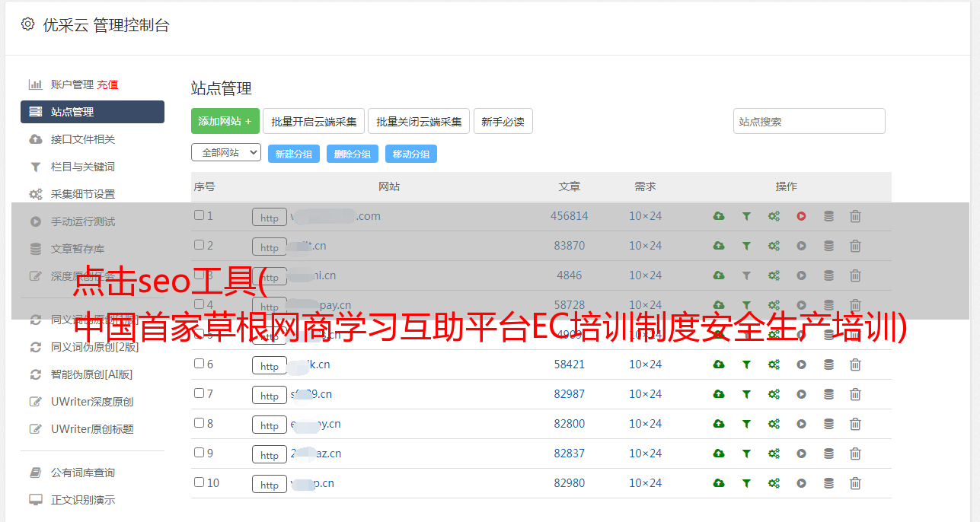The image size is (980, 522).
Task: Click http button in row 7
Action: coord(270,395)
